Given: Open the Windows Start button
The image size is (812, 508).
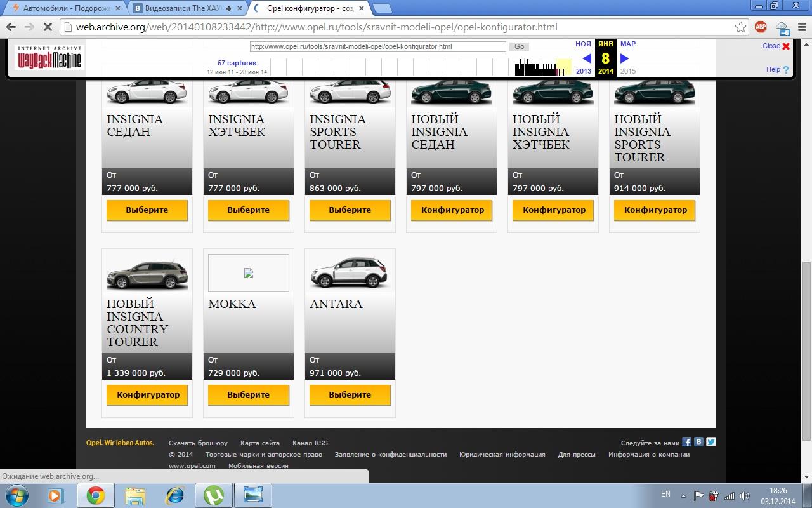Looking at the screenshot, I should coord(16,495).
